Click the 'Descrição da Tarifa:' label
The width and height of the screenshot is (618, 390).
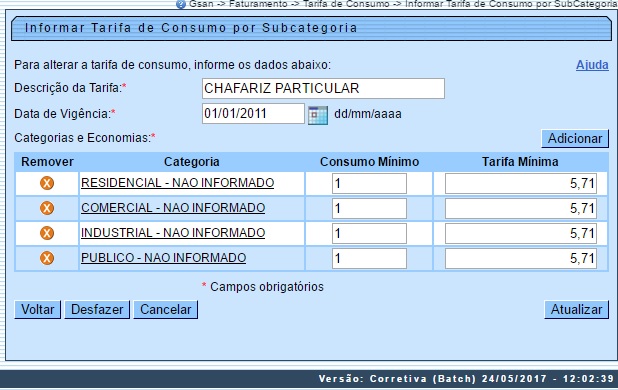click(x=67, y=88)
